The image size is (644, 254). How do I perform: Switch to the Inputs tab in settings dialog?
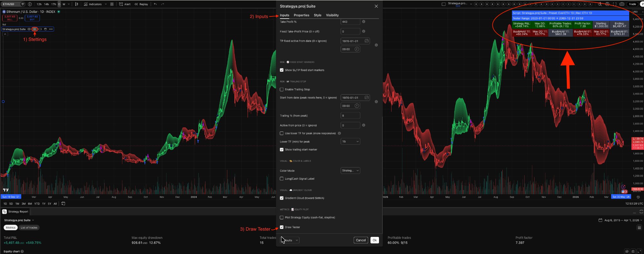(284, 15)
